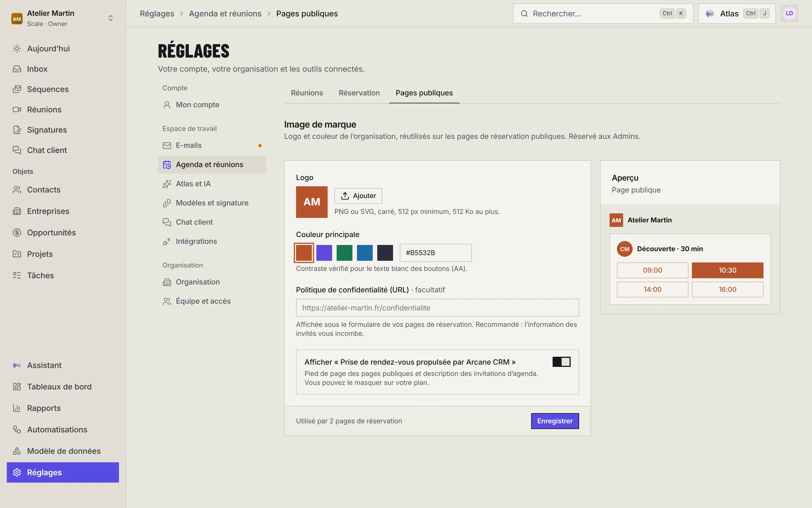Click the Inbox tray icon
This screenshot has height=508, width=812.
point(17,69)
